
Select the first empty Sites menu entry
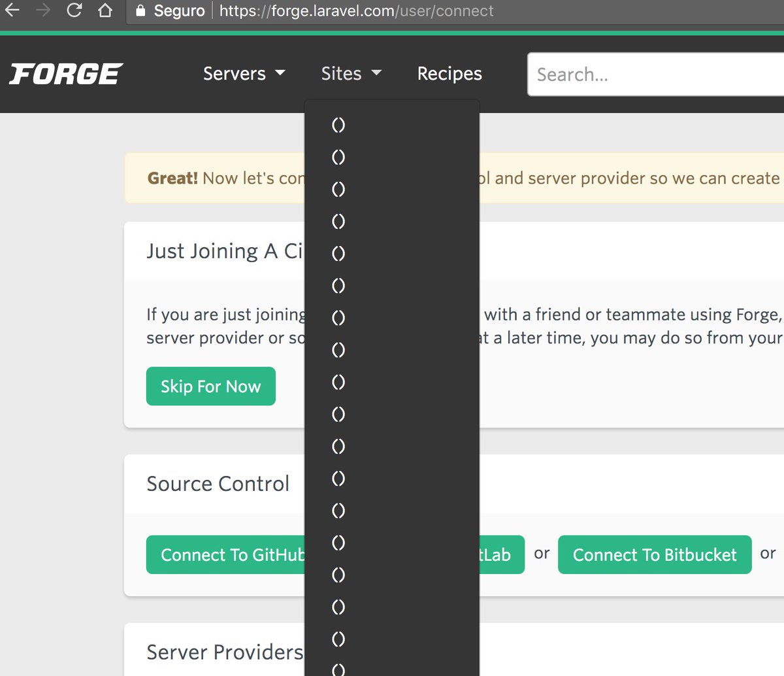tap(338, 124)
